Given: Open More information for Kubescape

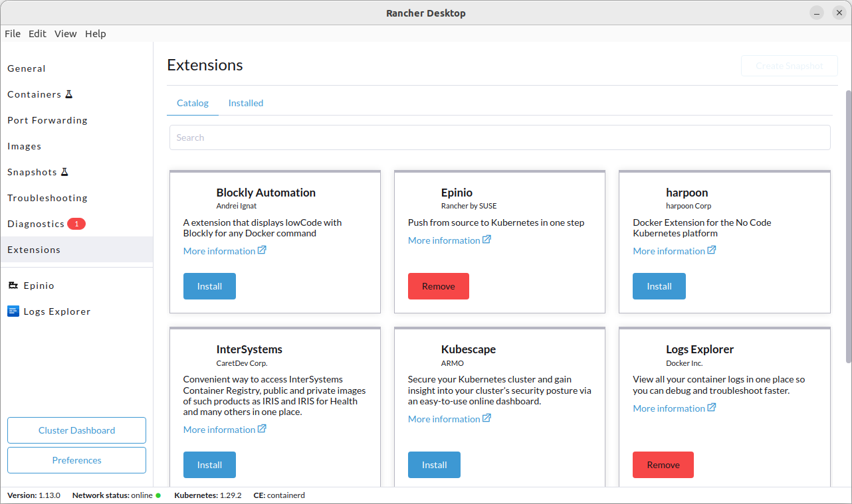Looking at the screenshot, I should click(449, 419).
